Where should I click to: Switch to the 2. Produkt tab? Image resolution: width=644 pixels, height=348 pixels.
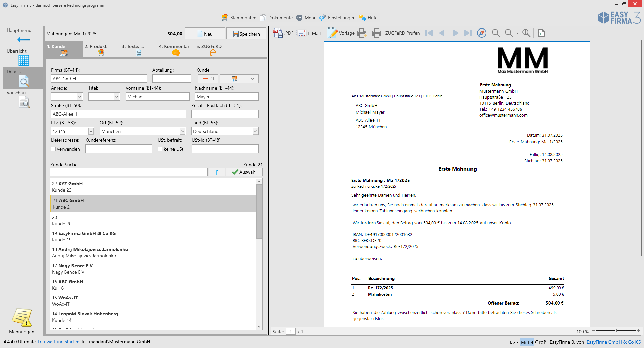(101, 50)
